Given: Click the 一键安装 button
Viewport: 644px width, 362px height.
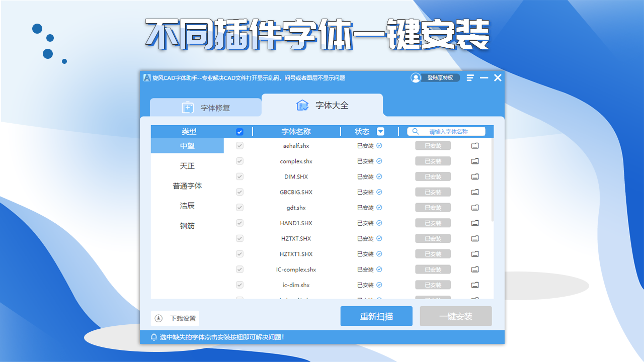Looking at the screenshot, I should pyautogui.click(x=456, y=316).
